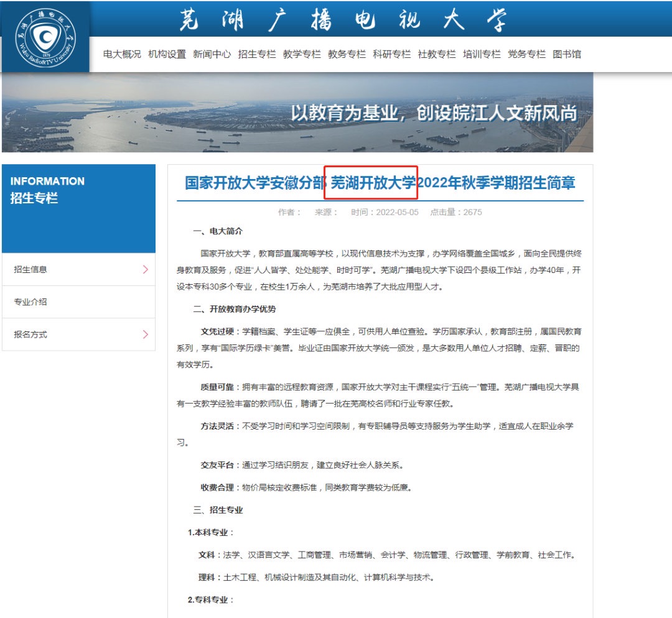Click the subheading 1.本科专业：

[211, 532]
